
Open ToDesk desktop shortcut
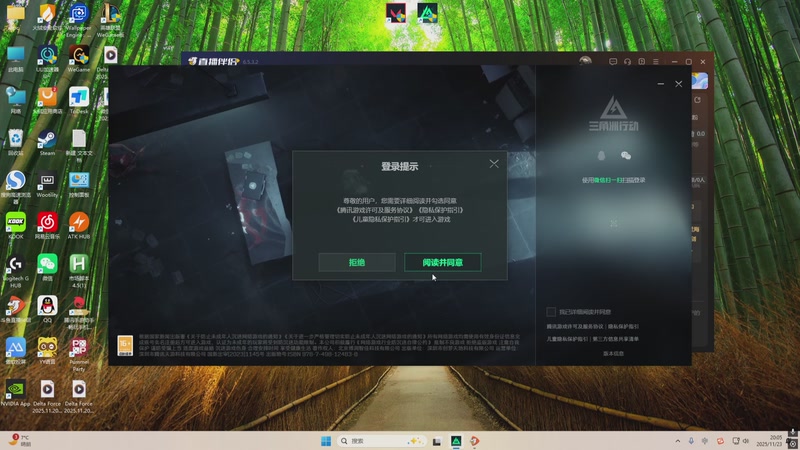pyautogui.click(x=79, y=101)
